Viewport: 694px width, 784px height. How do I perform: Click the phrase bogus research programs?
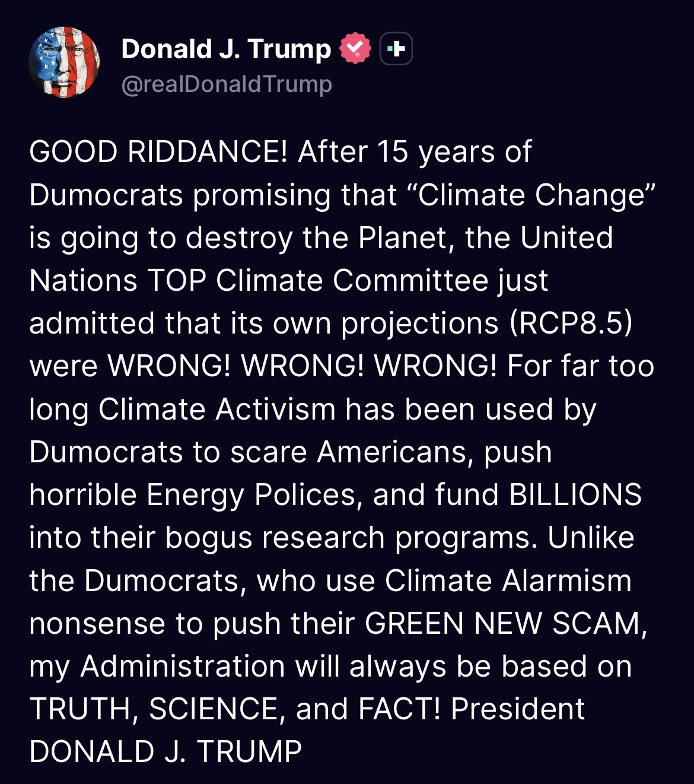click(351, 538)
